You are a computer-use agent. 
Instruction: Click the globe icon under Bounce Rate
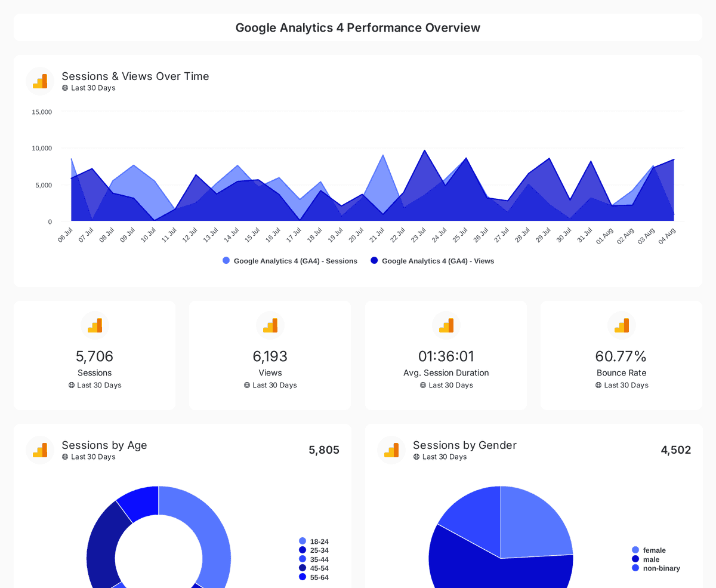tap(598, 385)
